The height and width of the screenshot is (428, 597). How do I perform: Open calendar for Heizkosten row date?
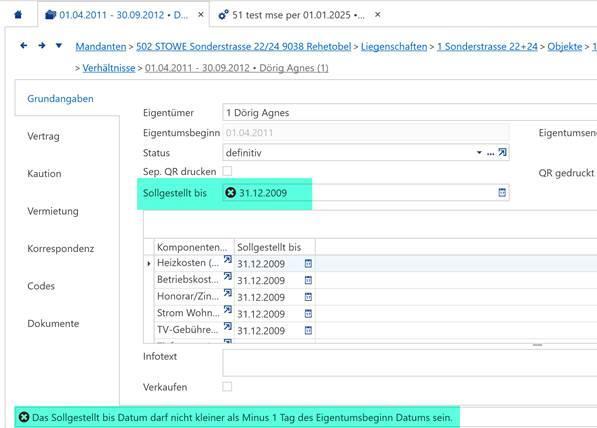(x=308, y=264)
